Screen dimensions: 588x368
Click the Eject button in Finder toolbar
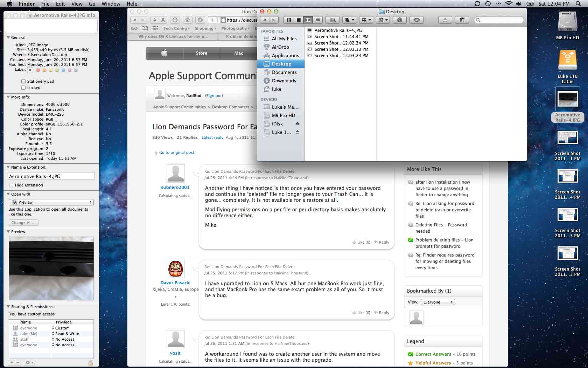445,20
